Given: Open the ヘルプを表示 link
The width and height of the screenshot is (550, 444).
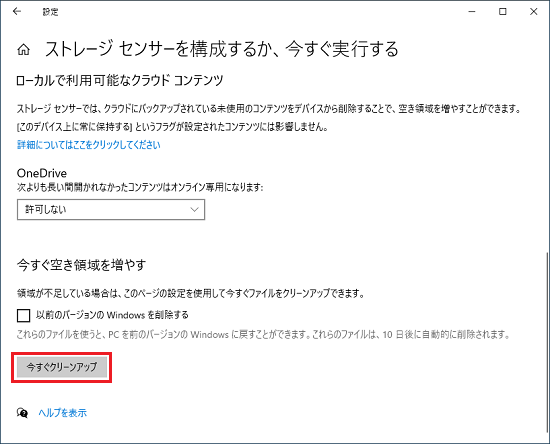Looking at the screenshot, I should [62, 413].
